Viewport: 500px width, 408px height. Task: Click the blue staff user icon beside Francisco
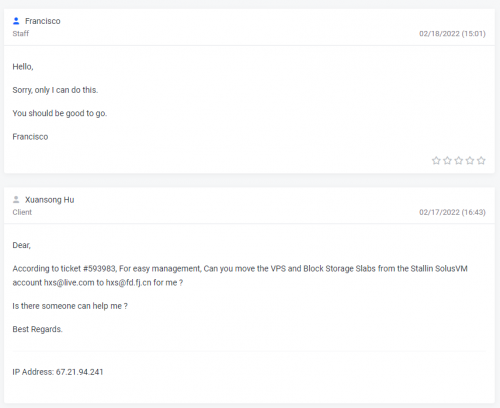pos(16,21)
